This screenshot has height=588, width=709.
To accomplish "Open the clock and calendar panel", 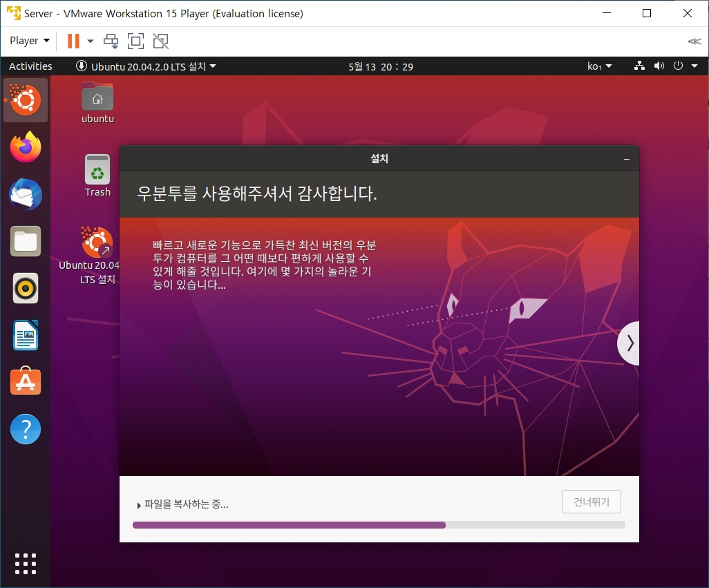I will [x=380, y=67].
